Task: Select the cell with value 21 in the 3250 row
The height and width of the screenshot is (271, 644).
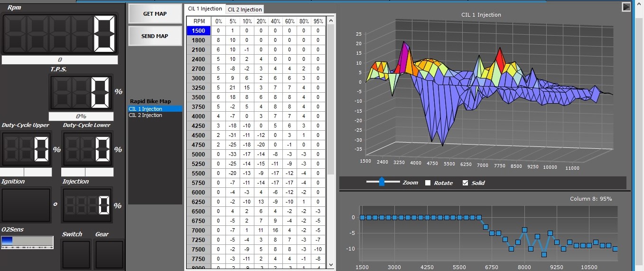Action: 233,87
